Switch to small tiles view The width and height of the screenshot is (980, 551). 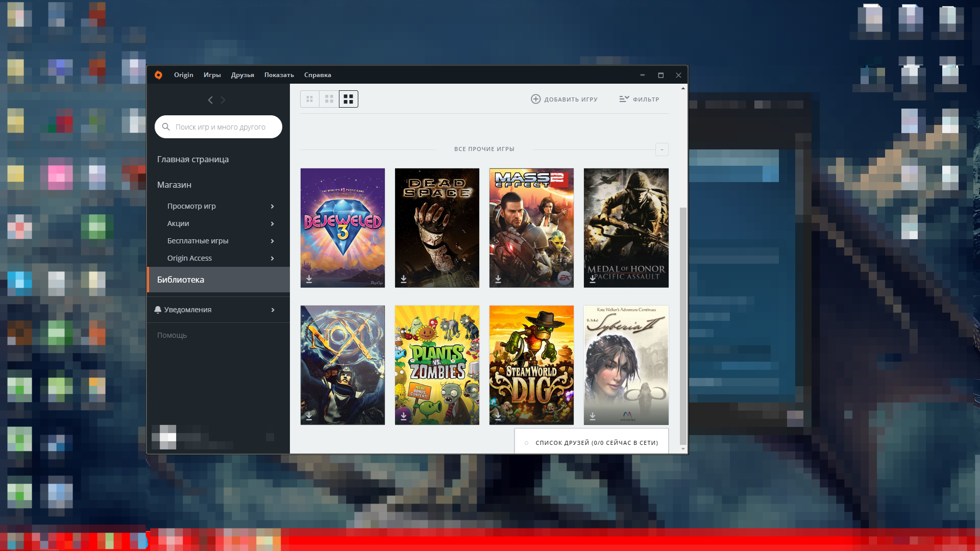[310, 99]
